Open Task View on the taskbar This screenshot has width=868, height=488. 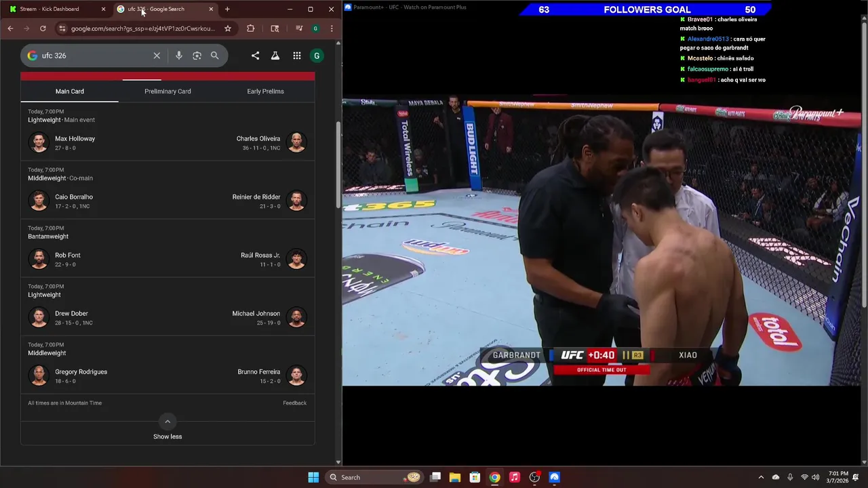tap(435, 477)
